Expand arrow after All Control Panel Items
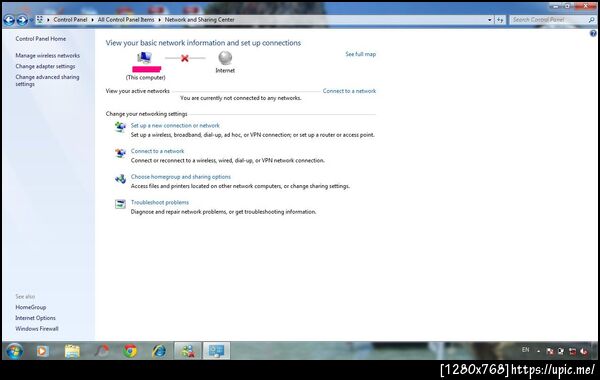The image size is (600, 380). tap(160, 20)
